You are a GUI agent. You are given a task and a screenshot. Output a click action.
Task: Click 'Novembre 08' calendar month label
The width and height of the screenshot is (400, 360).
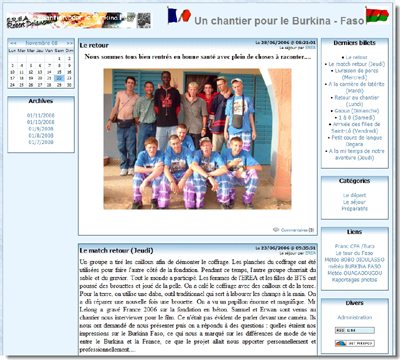tap(41, 43)
